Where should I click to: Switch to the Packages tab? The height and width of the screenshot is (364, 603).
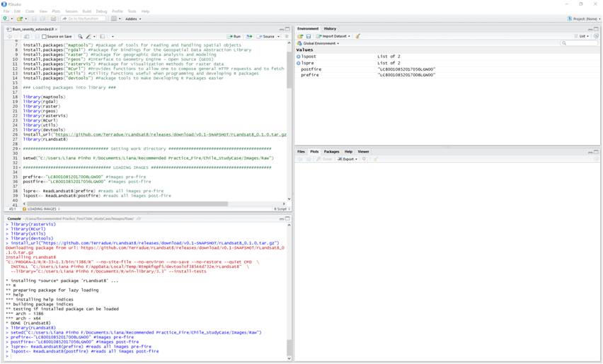click(331, 151)
